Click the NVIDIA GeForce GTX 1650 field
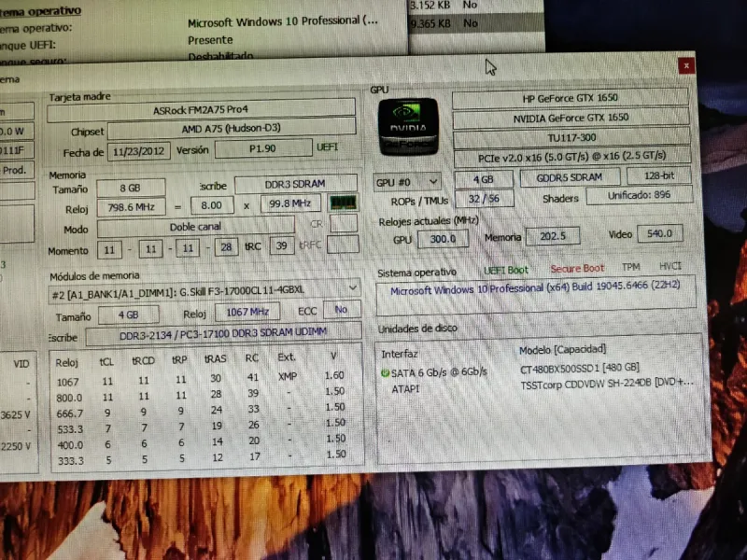This screenshot has width=747, height=560. coord(571,118)
